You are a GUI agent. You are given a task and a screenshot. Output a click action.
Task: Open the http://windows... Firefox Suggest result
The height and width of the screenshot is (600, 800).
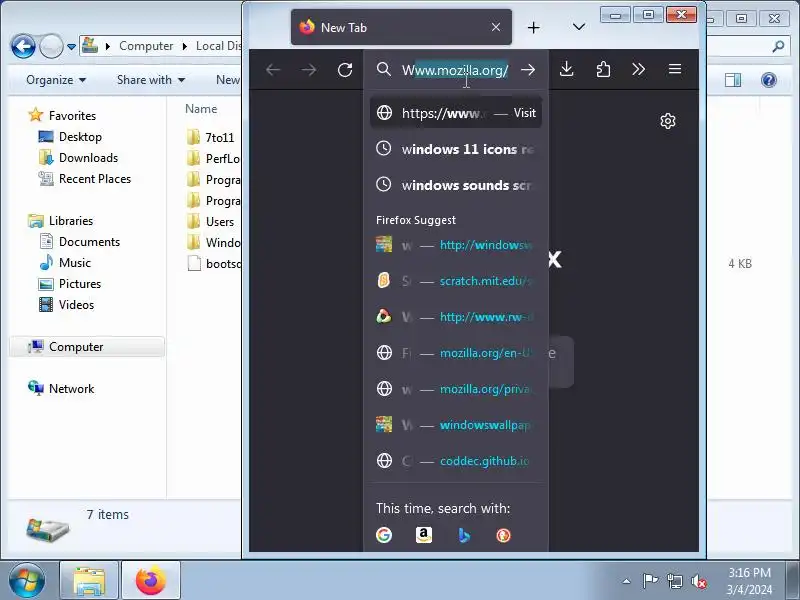[456, 245]
